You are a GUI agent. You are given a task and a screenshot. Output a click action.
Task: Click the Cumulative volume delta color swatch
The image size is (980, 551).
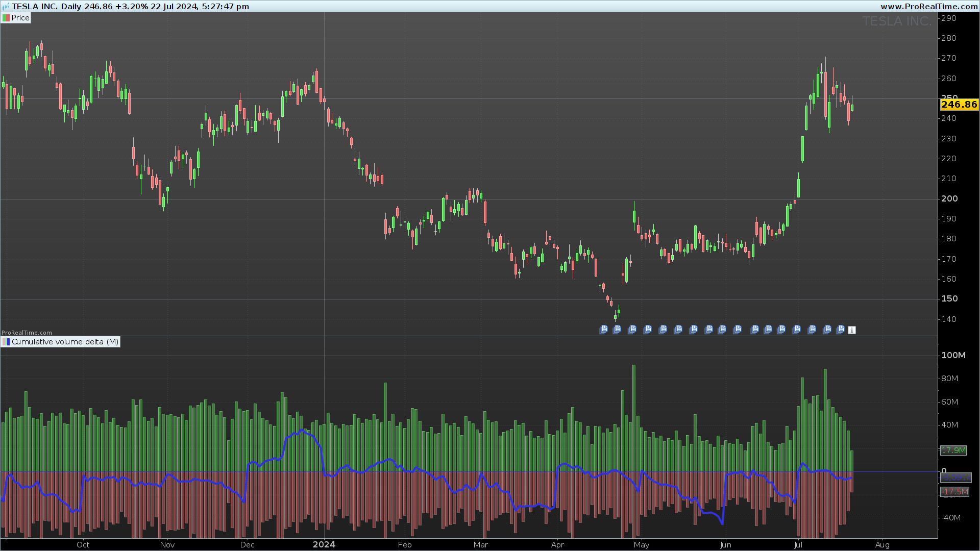pyautogui.click(x=6, y=342)
